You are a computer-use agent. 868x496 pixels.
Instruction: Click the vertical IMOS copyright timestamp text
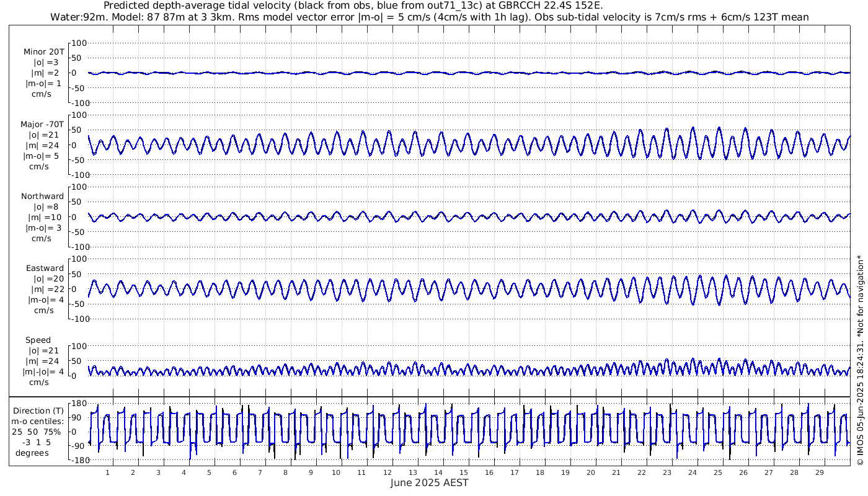[x=860, y=360]
